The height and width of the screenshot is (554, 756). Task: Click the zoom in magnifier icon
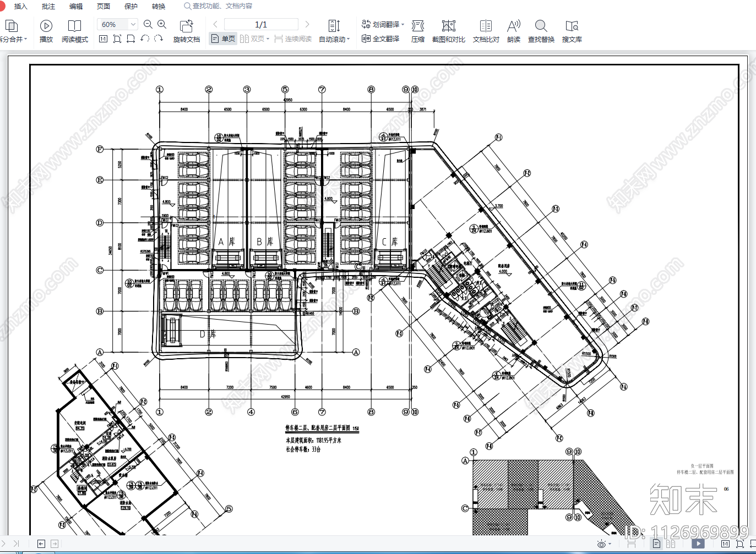coord(162,24)
